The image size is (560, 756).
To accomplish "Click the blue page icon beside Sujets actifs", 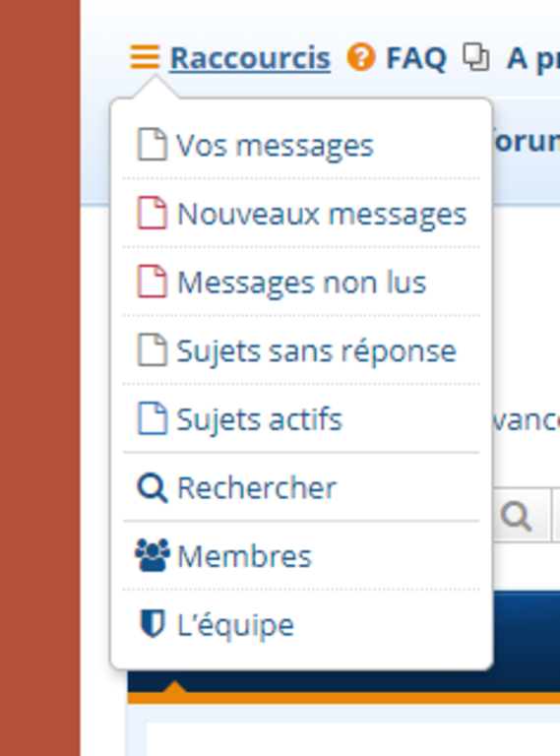I will coord(153,418).
